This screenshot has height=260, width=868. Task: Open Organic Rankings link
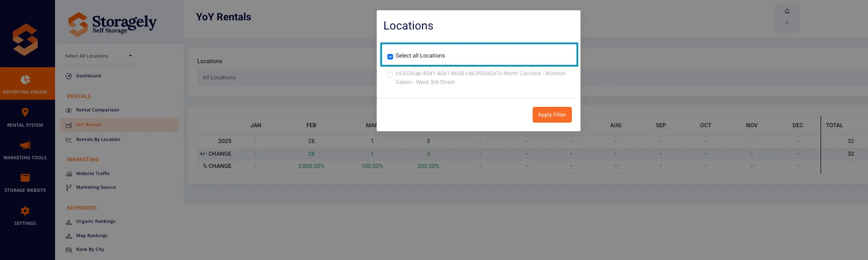95,221
